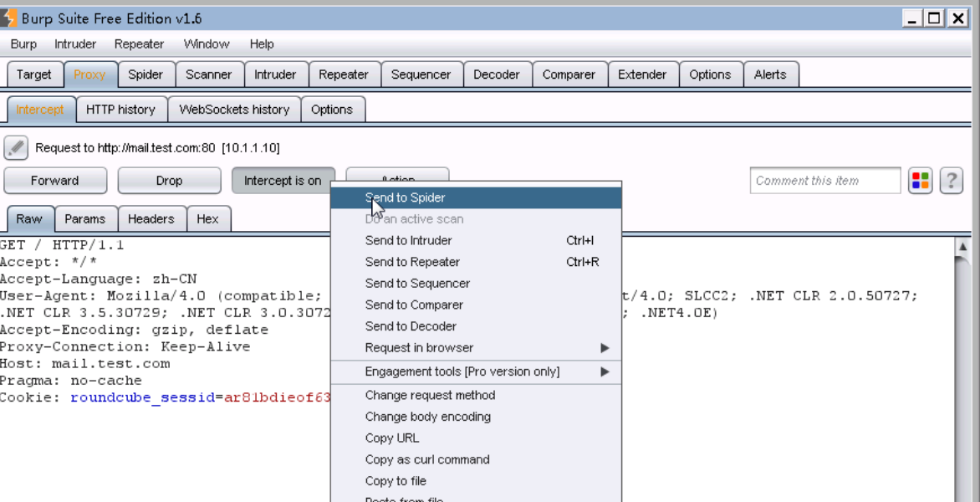Viewport: 980px width, 502px height.
Task: Open the Intruder menu in menu bar
Action: (75, 44)
